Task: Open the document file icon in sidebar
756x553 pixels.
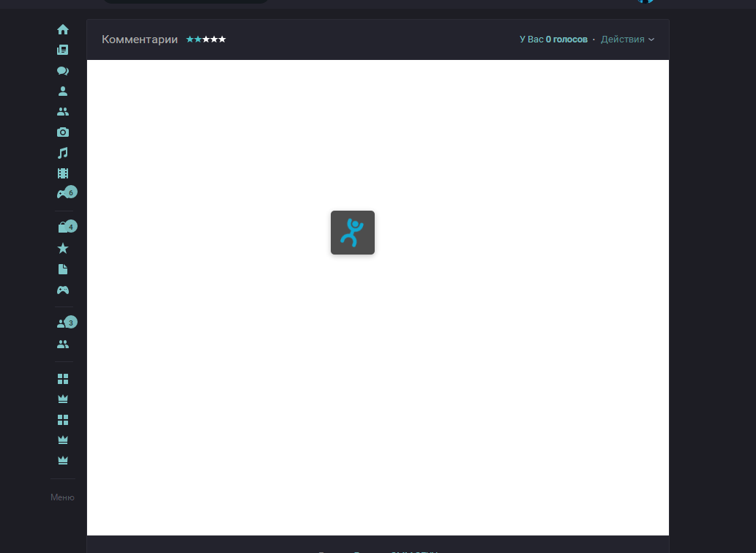Action: point(63,269)
